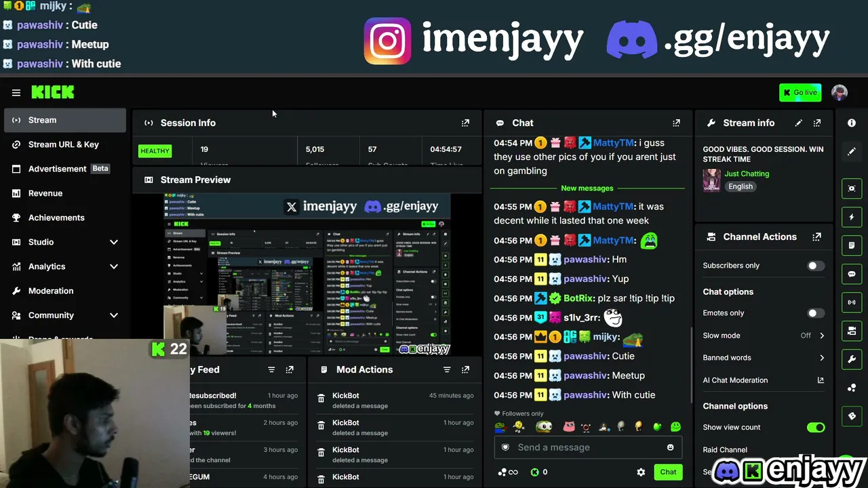Click the s1lv_3rr username in chat

click(582, 318)
